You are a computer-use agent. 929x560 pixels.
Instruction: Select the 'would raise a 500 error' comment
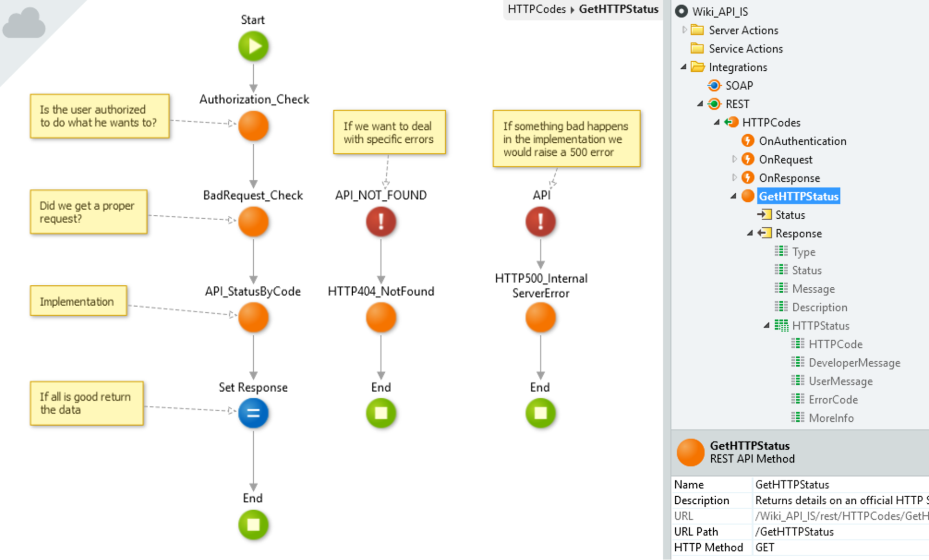[567, 138]
